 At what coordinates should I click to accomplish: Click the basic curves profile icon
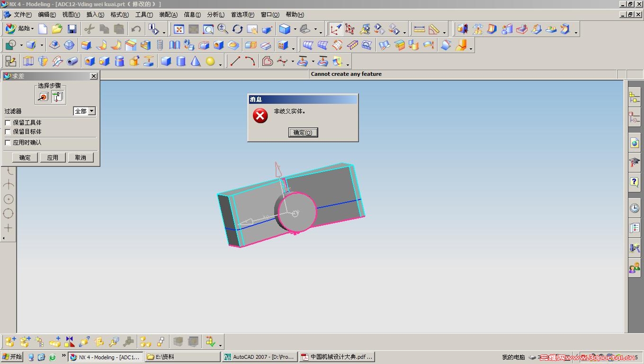(268, 61)
